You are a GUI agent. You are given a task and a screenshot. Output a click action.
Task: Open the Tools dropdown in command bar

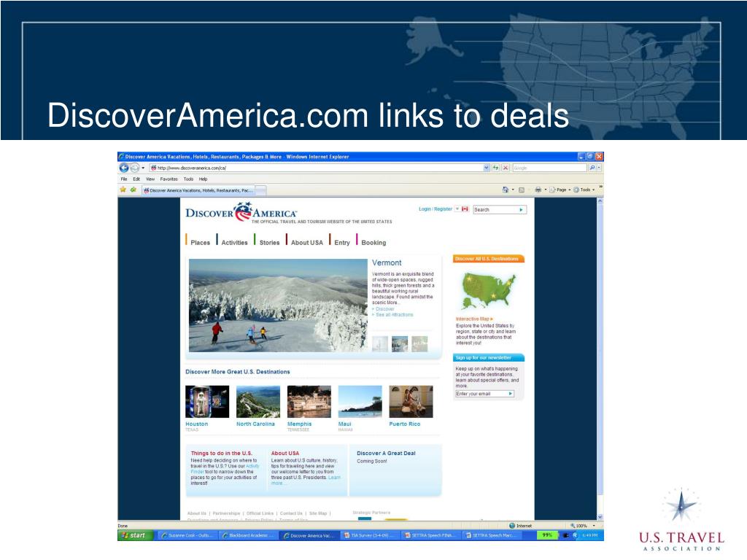[584, 190]
